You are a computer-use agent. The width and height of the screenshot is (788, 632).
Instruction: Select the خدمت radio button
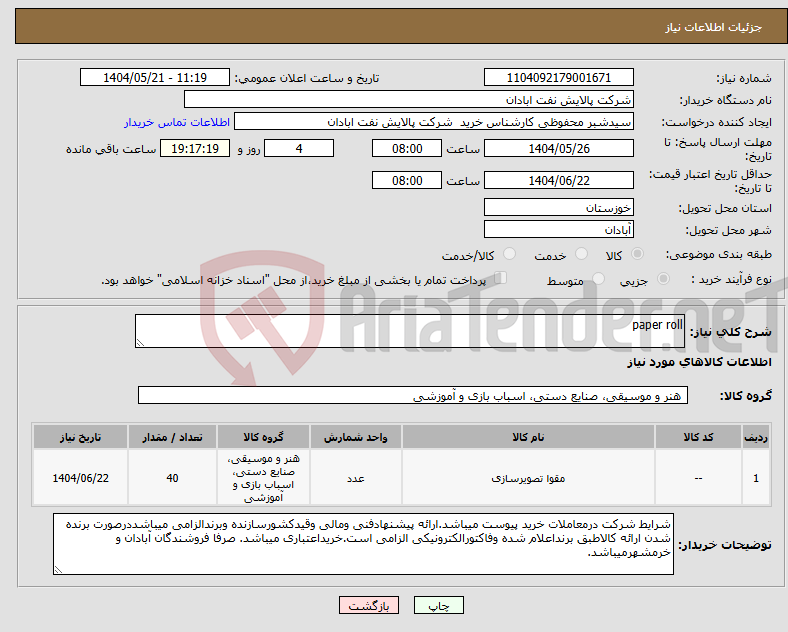pos(581,254)
